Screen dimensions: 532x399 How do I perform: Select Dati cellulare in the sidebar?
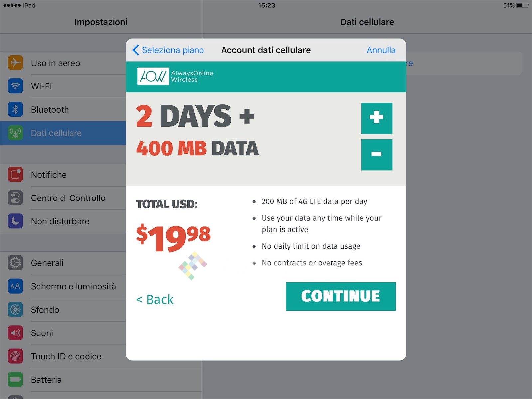[56, 133]
